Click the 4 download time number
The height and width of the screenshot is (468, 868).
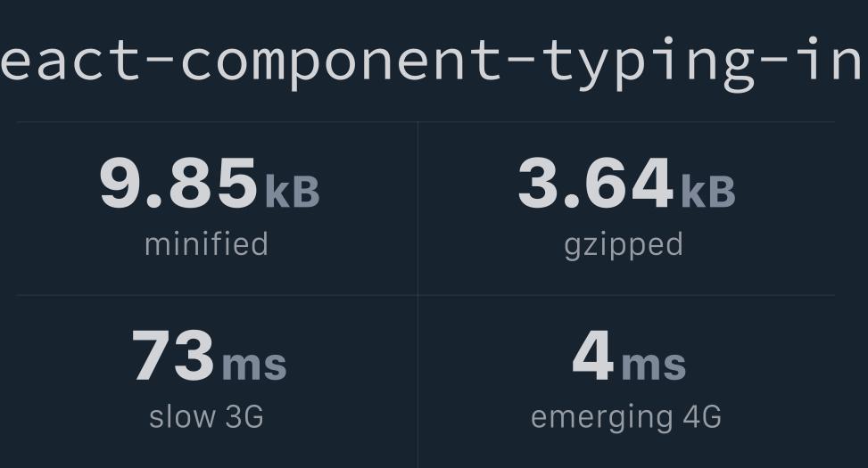click(x=593, y=355)
